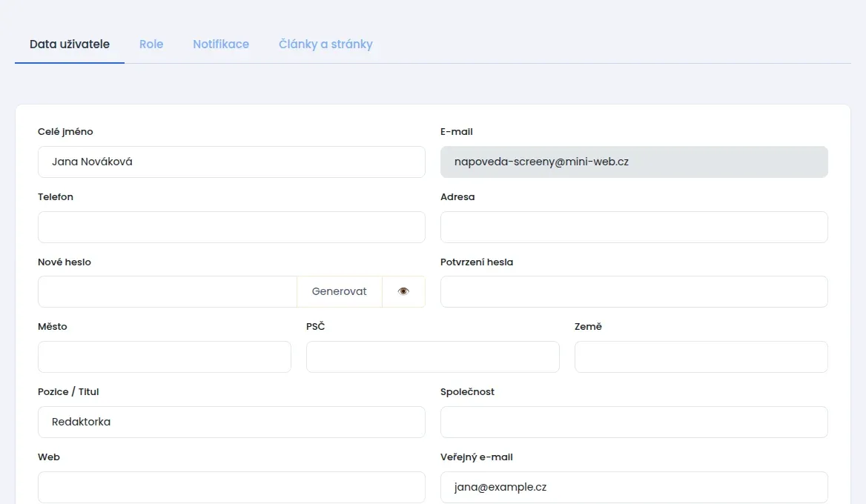Click the Potvrzení hesla field
Image resolution: width=866 pixels, height=504 pixels.
point(634,291)
